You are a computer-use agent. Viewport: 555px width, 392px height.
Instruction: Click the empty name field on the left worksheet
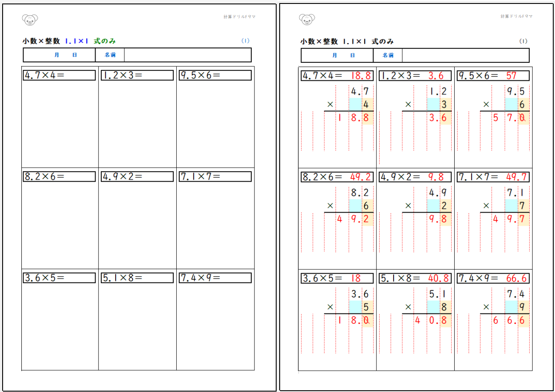(188, 55)
